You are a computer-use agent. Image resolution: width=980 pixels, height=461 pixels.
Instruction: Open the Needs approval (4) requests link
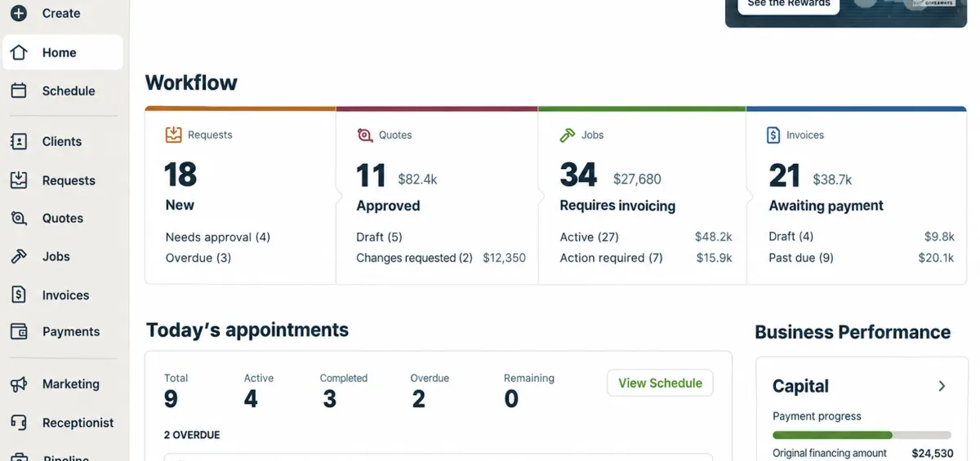217,237
